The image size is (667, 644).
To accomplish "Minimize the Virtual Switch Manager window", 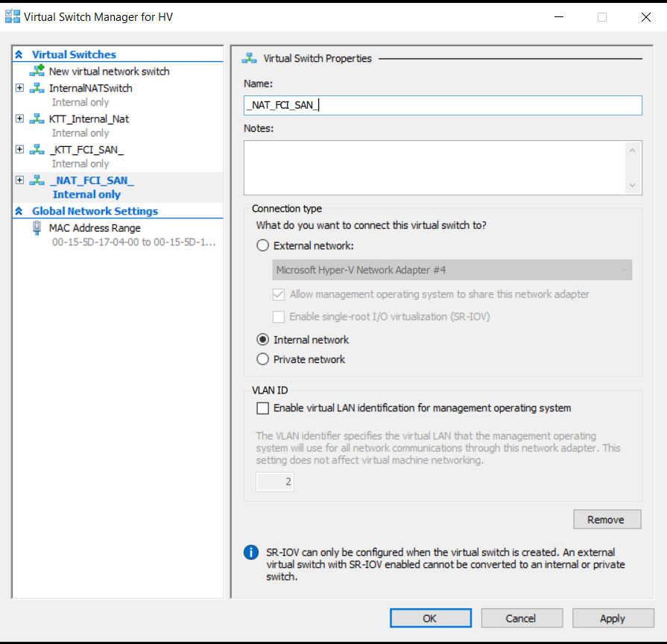I will (x=559, y=17).
